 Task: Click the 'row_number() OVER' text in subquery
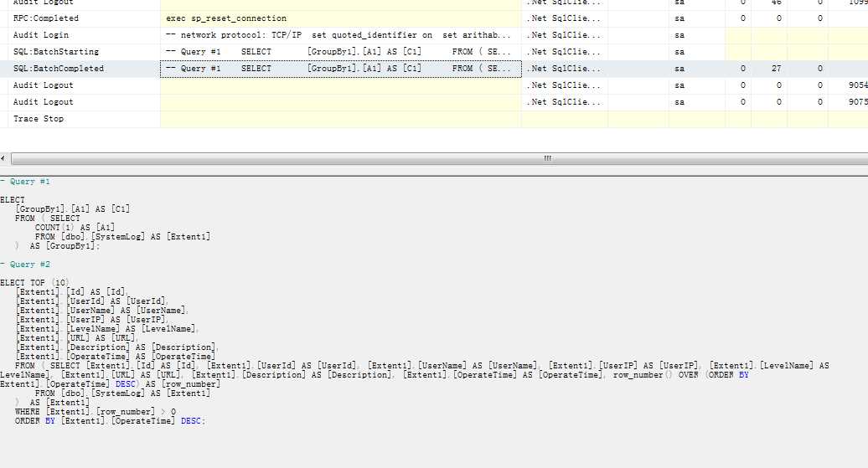tap(656, 375)
